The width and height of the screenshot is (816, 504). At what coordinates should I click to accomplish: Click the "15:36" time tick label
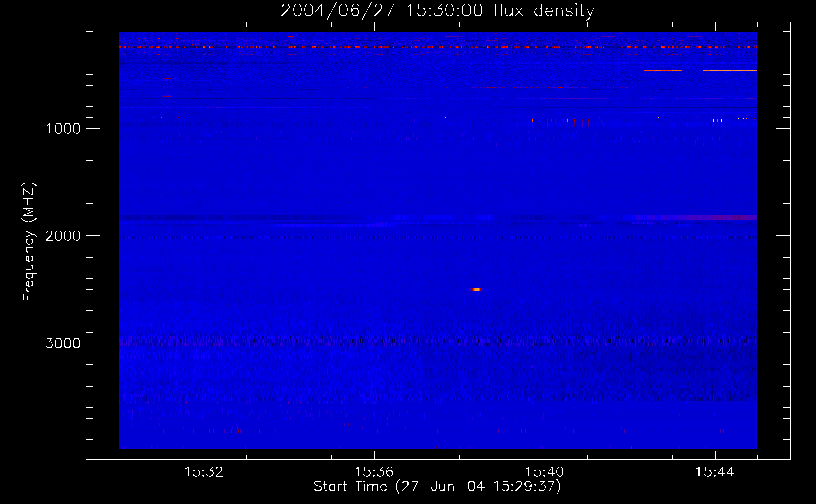tap(374, 472)
